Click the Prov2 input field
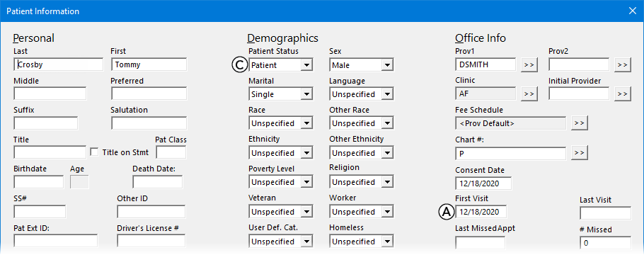Viewport: 644px width, 255px height. 579,64
